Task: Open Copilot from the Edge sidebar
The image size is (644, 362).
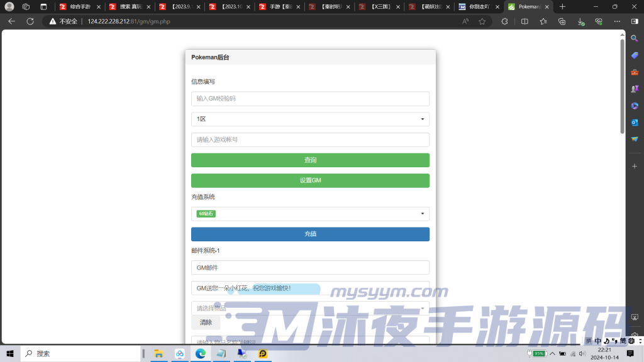Action: (635, 105)
